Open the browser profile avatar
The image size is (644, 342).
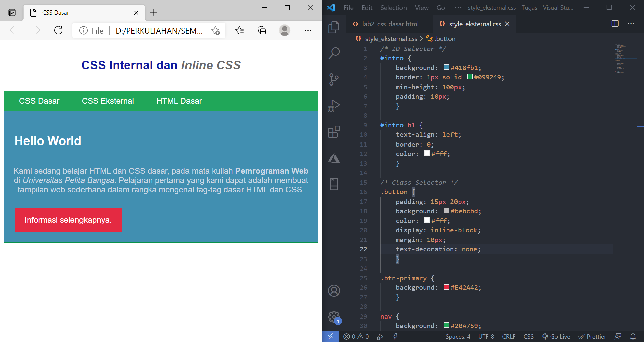click(285, 31)
